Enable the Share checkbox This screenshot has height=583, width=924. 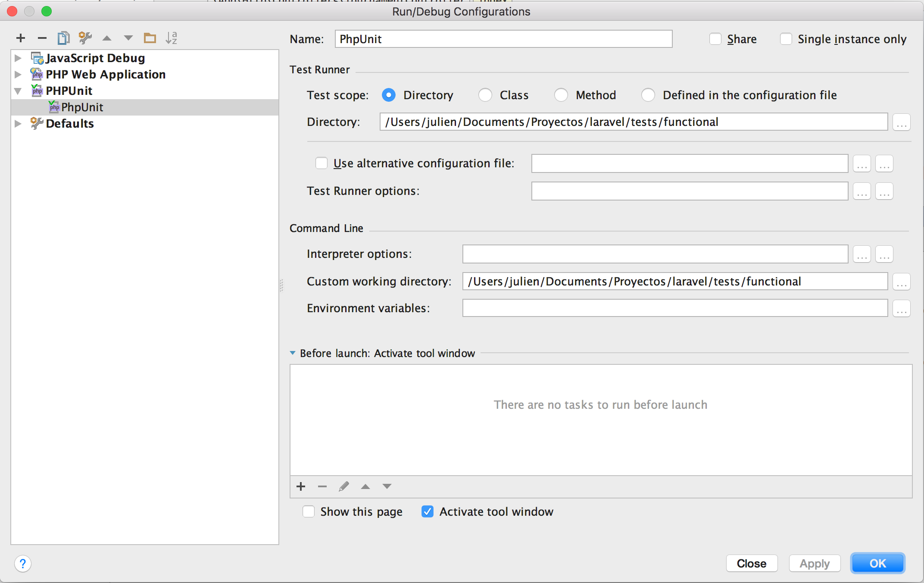[x=715, y=39]
